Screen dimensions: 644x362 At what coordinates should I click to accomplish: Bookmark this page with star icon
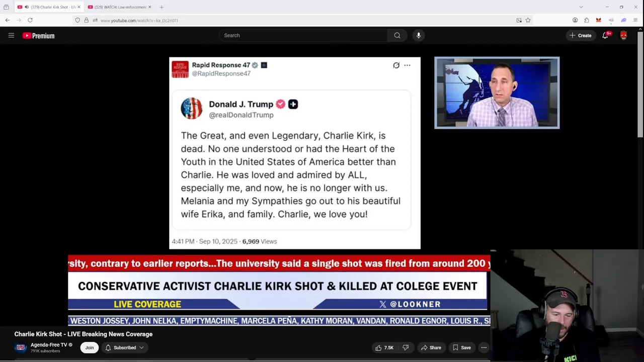528,20
